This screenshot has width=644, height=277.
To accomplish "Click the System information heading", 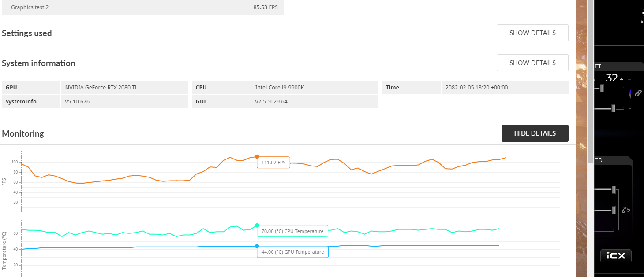I will (x=38, y=63).
